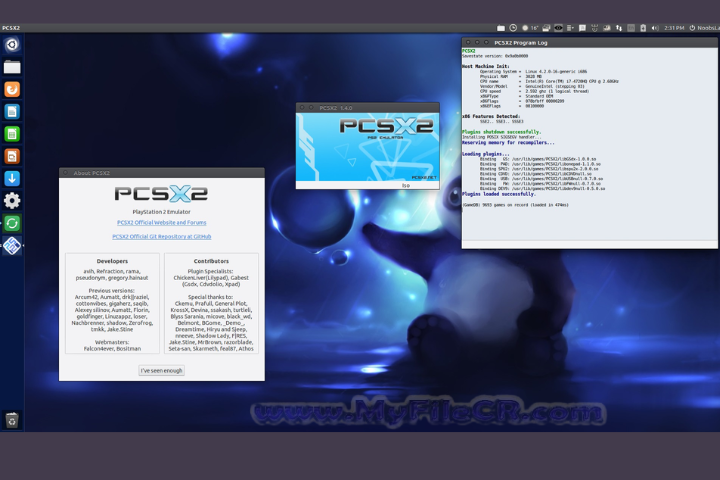Viewport: 720px width, 480px height.
Task: Click the I've seen enough button
Action: point(161,370)
